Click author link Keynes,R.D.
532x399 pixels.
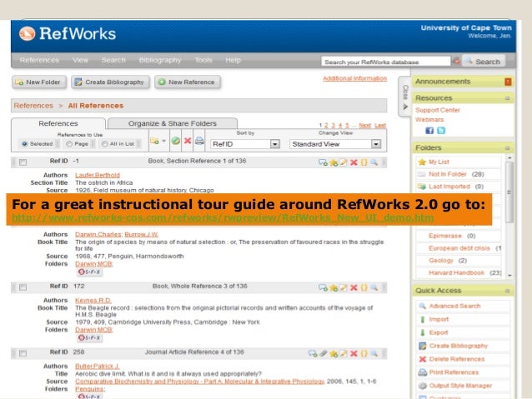coord(93,301)
